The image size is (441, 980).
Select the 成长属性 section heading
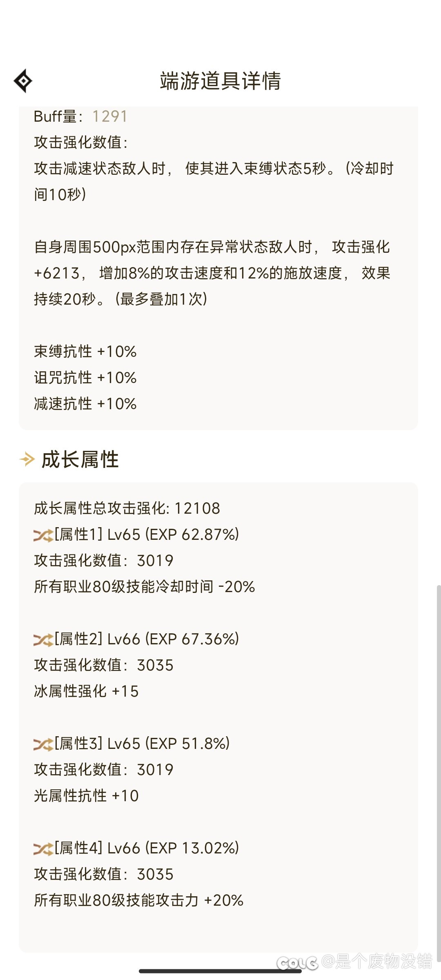80,459
